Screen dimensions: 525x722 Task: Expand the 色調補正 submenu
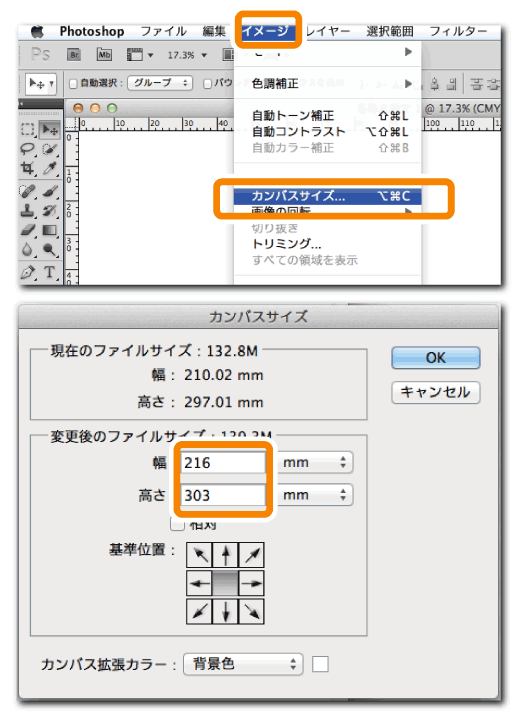click(328, 84)
